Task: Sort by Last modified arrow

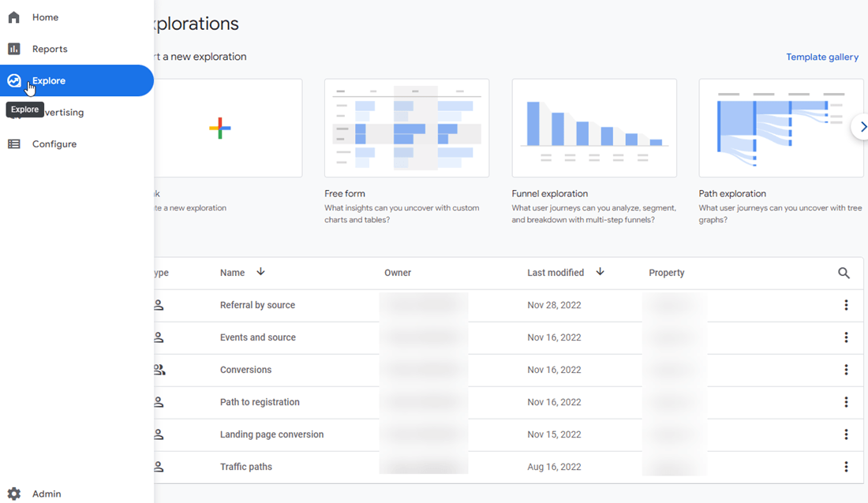Action: tap(600, 272)
